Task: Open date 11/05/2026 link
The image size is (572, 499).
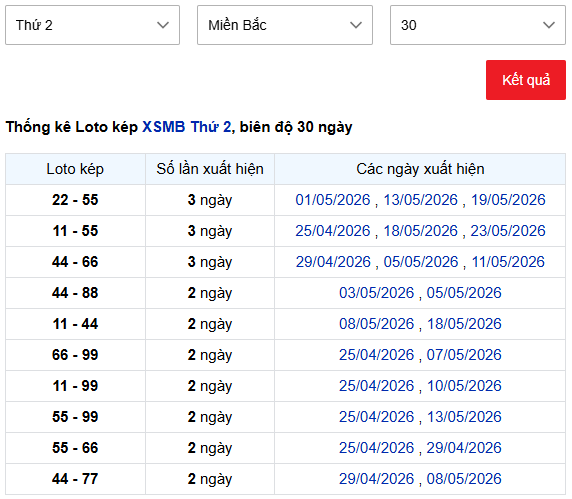Action: [508, 262]
